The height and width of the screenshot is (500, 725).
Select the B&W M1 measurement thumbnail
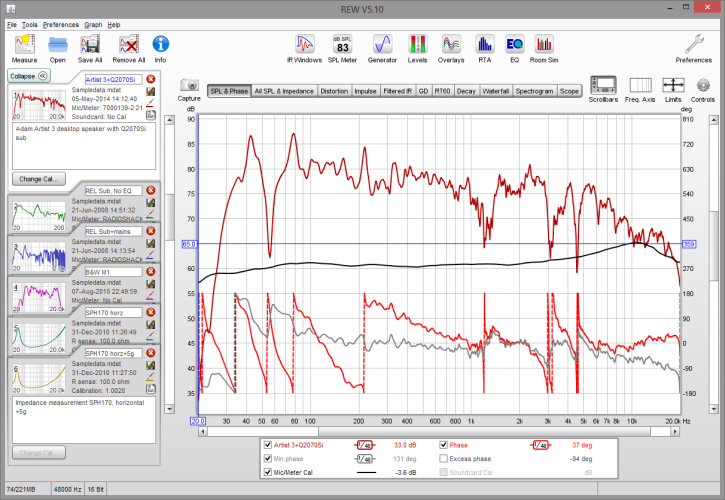point(38,297)
